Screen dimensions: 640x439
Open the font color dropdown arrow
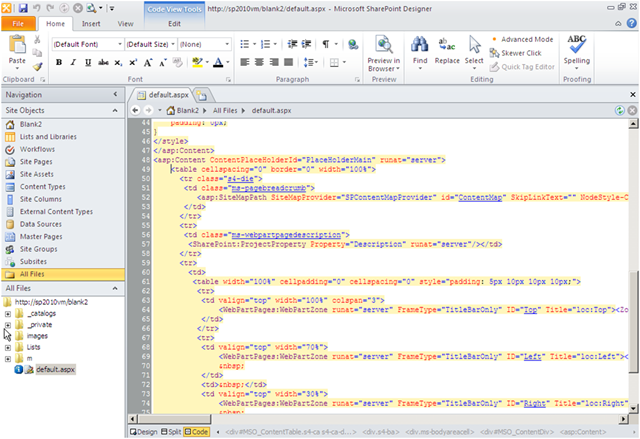point(228,62)
